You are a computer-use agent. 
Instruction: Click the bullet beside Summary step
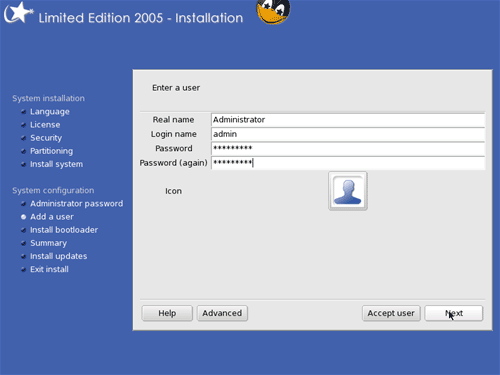(x=23, y=243)
